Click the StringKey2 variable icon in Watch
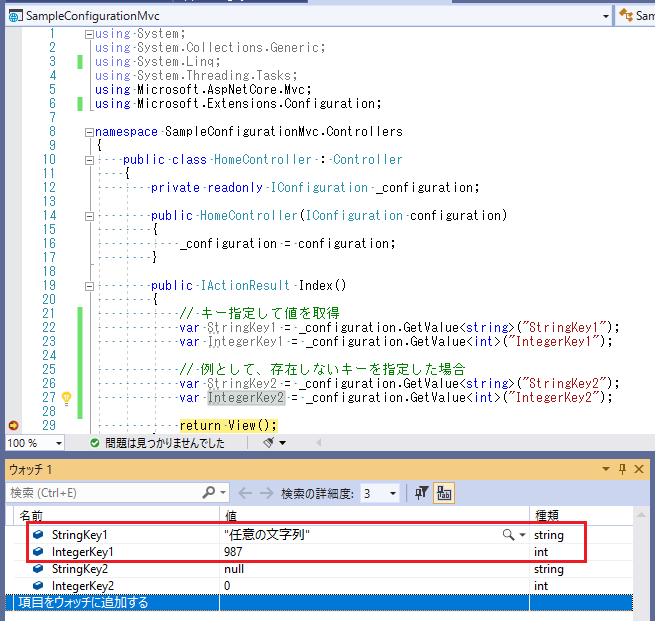 click(x=38, y=569)
